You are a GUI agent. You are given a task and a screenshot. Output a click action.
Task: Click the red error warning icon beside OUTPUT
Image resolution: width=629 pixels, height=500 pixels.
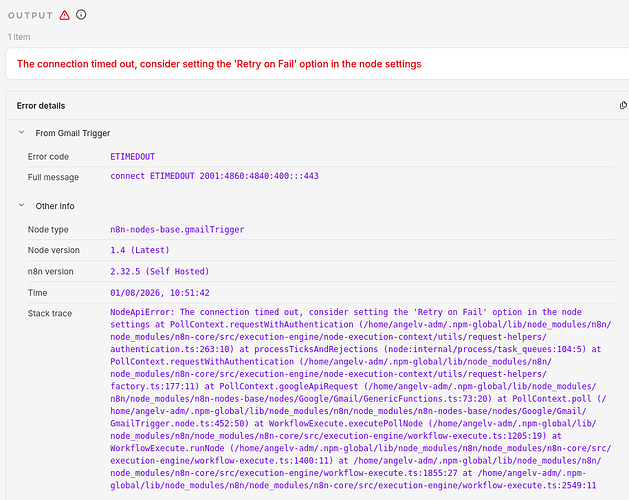click(x=65, y=15)
